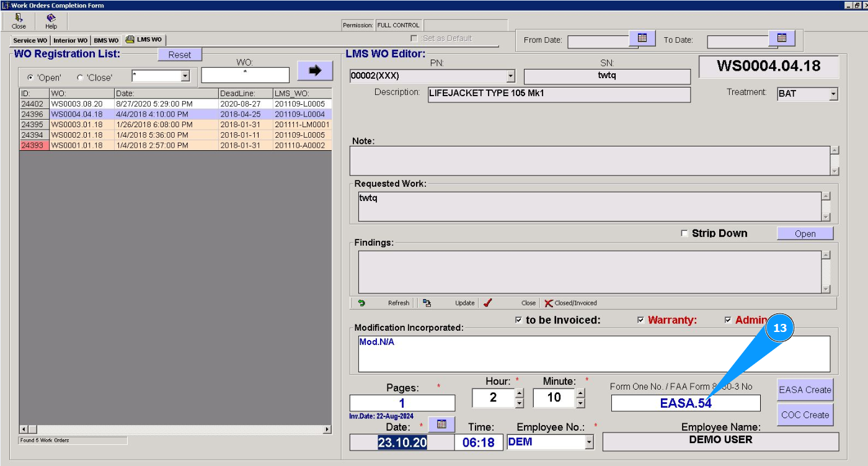
Task: Toggle the Strip Down checkbox
Action: click(684, 233)
